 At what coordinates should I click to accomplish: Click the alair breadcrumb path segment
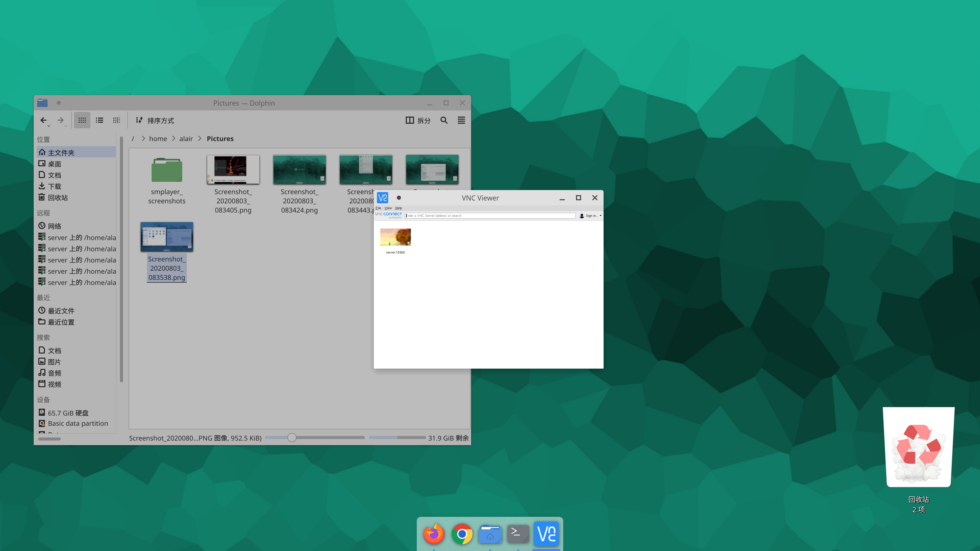click(186, 139)
